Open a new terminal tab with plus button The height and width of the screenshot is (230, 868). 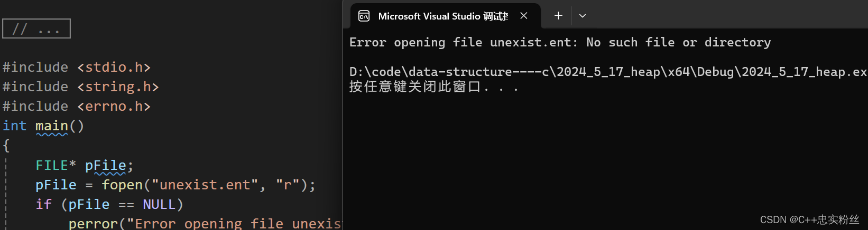tap(558, 16)
